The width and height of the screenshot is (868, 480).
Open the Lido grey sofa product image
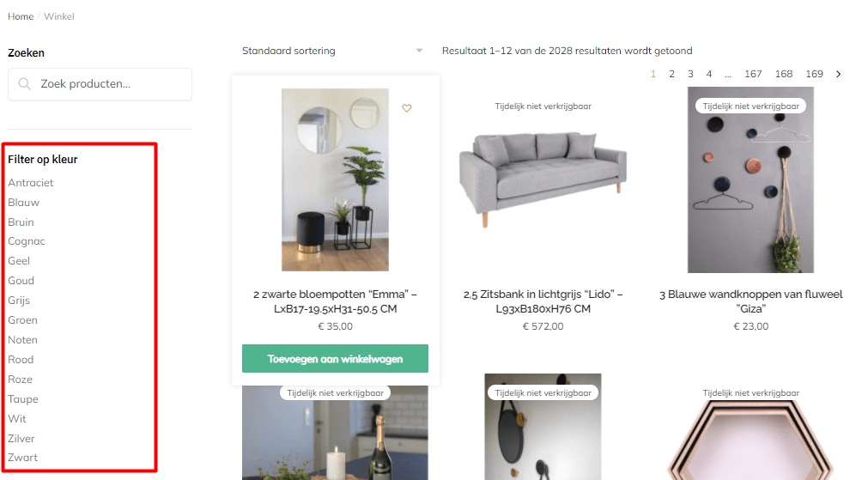[543, 179]
